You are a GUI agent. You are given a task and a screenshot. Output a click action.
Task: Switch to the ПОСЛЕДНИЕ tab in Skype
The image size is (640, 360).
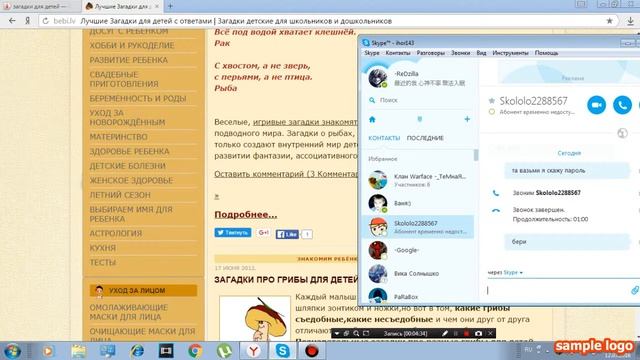(x=425, y=138)
